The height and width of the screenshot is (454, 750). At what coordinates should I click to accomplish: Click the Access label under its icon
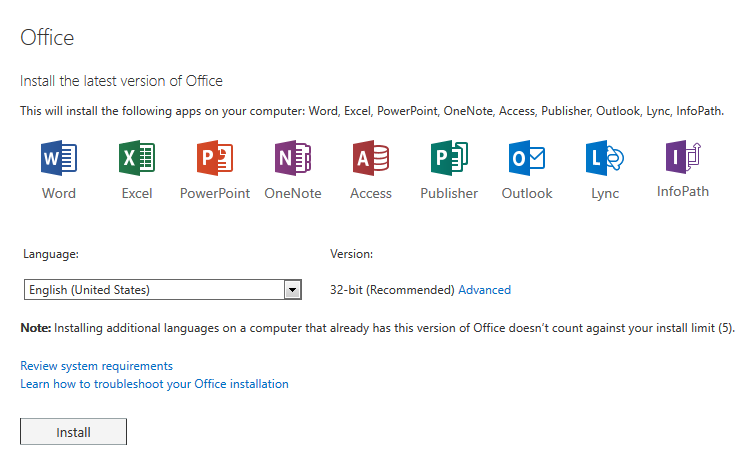point(371,193)
